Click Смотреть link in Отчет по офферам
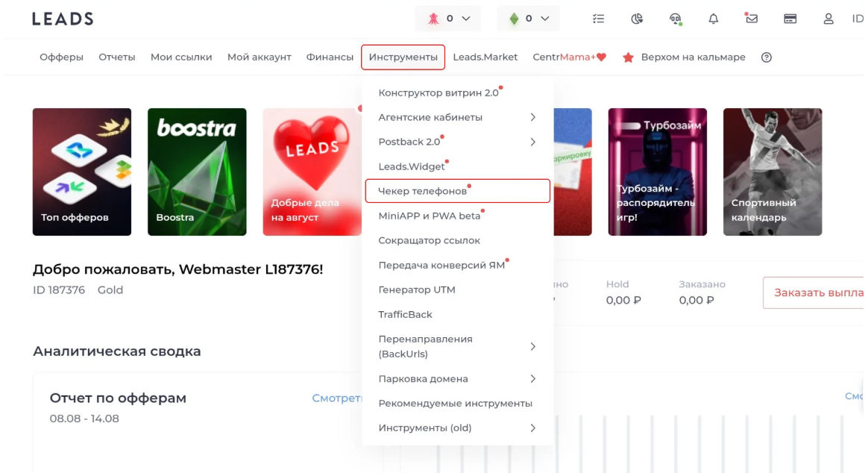 (x=337, y=398)
